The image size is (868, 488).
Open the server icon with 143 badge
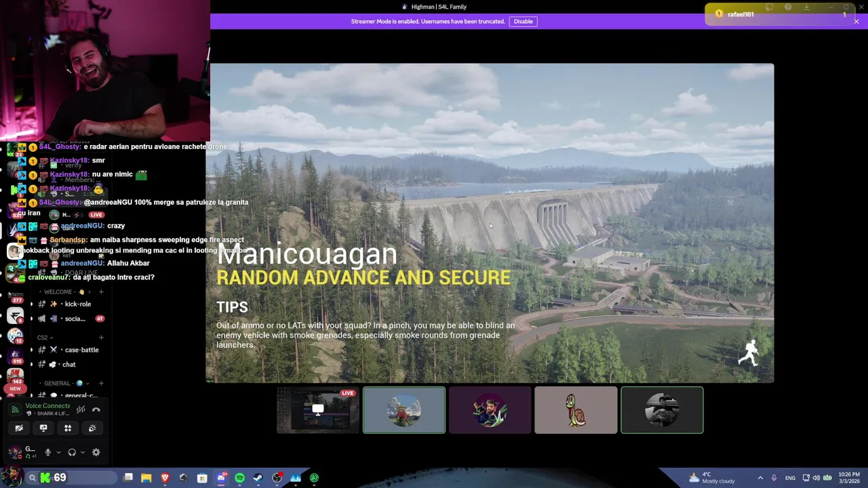(x=15, y=375)
